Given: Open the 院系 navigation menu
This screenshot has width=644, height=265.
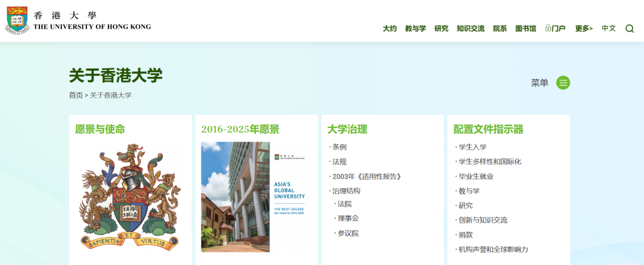Looking at the screenshot, I should (500, 29).
